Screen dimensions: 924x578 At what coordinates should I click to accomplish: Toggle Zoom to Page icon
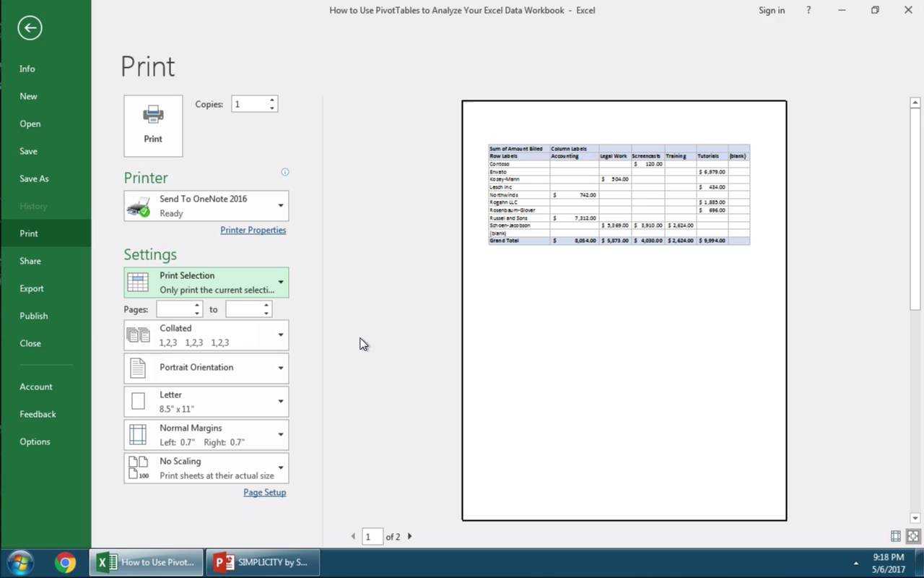click(913, 536)
